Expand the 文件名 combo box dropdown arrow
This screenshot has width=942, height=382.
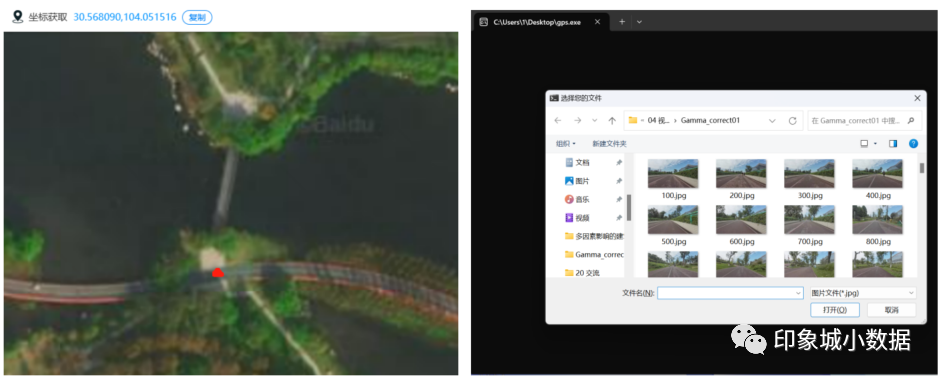tap(798, 293)
